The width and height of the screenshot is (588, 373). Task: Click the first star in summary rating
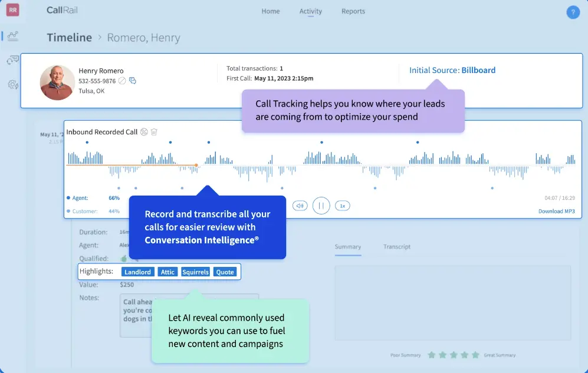pos(432,355)
